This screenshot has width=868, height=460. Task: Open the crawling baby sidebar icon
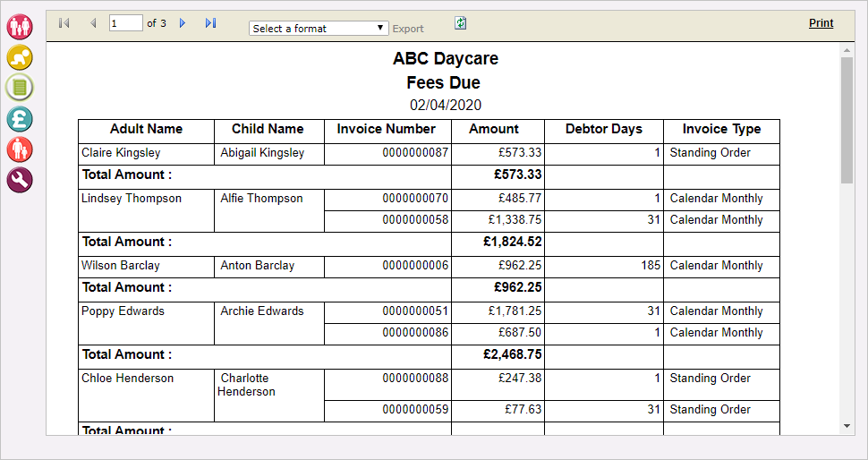click(x=20, y=57)
